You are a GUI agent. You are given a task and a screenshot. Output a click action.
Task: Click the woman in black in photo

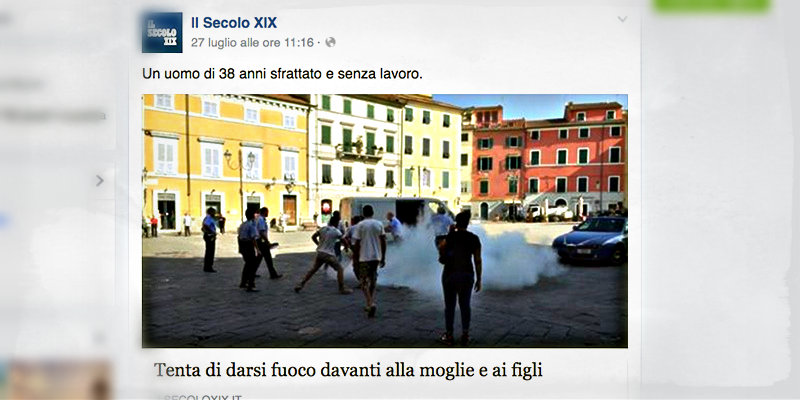click(x=460, y=278)
